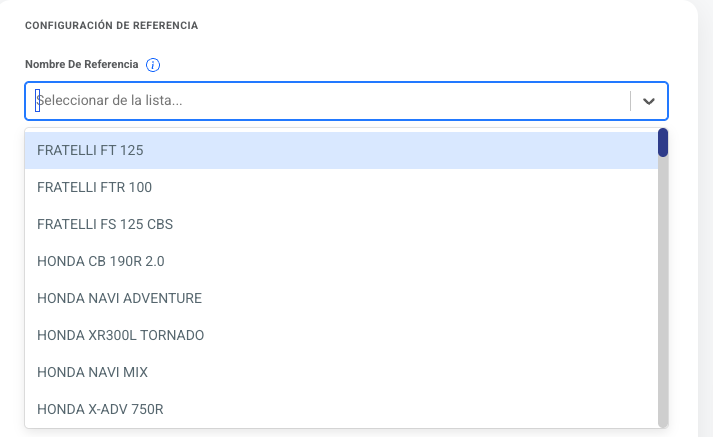Click the 'CONFIGURACIÓN DE REFERENCIA' section heading
713x437 pixels.
[111, 25]
